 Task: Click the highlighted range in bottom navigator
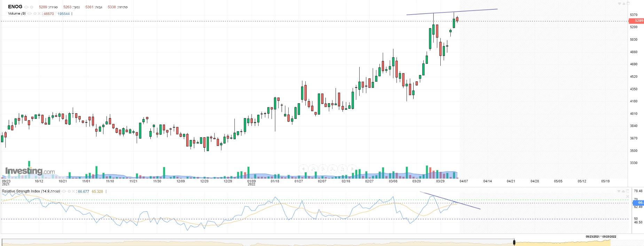(562, 243)
